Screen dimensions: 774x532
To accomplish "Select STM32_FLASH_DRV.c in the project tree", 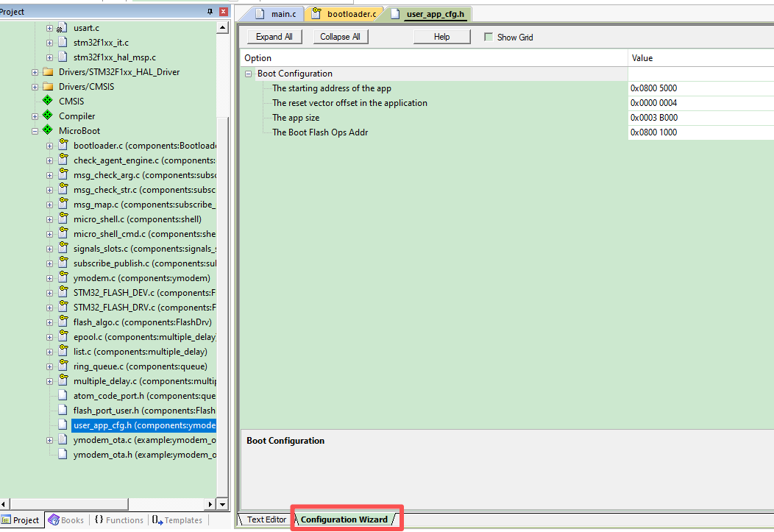I will pyautogui.click(x=144, y=308).
